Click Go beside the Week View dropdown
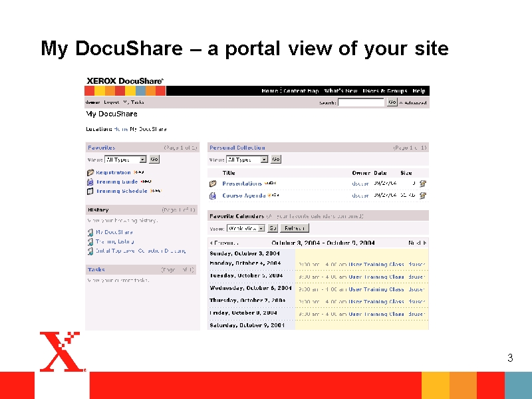Image resolution: width=532 pixels, height=399 pixels. pyautogui.click(x=273, y=228)
